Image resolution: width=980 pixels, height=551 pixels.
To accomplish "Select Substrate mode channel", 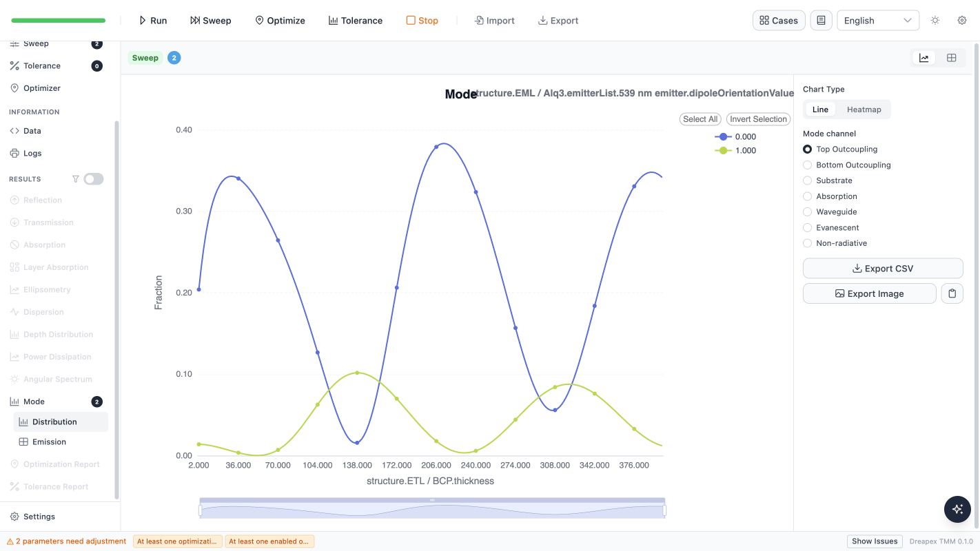I will [x=828, y=180].
